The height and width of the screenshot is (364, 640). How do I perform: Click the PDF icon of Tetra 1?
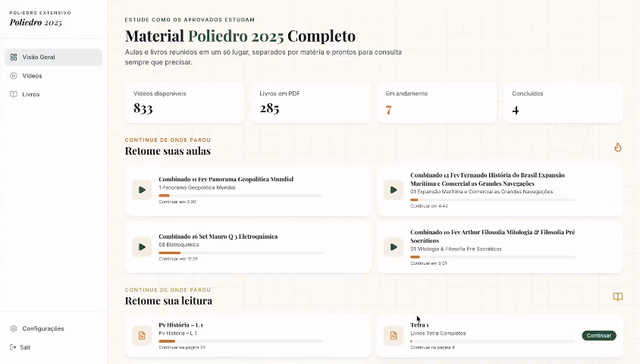pos(393,335)
